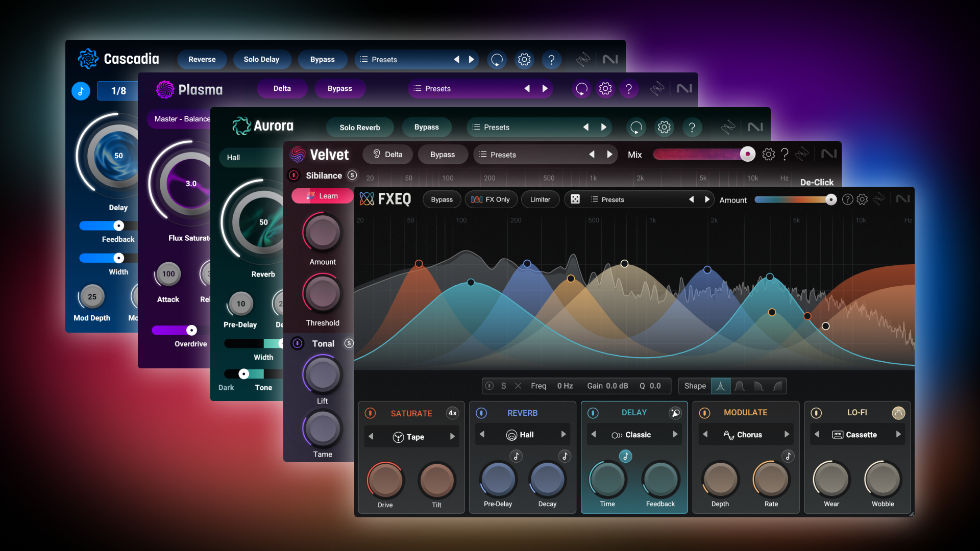Click Saturate Drive knob
The height and width of the screenshot is (551, 980).
385,480
